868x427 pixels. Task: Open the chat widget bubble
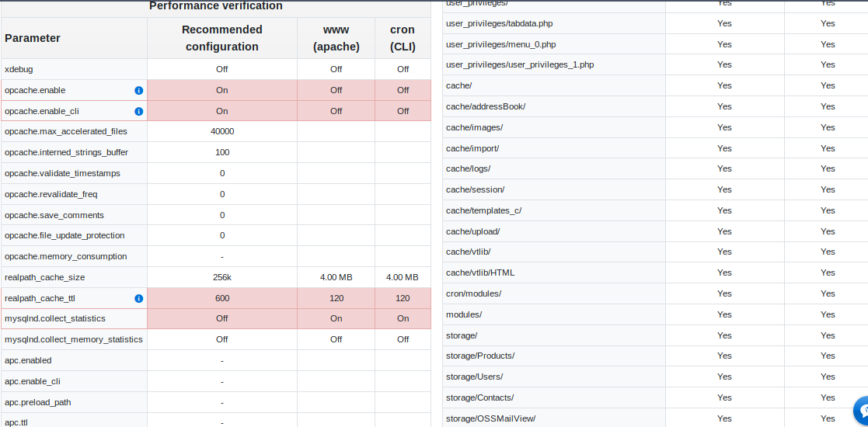(863, 410)
